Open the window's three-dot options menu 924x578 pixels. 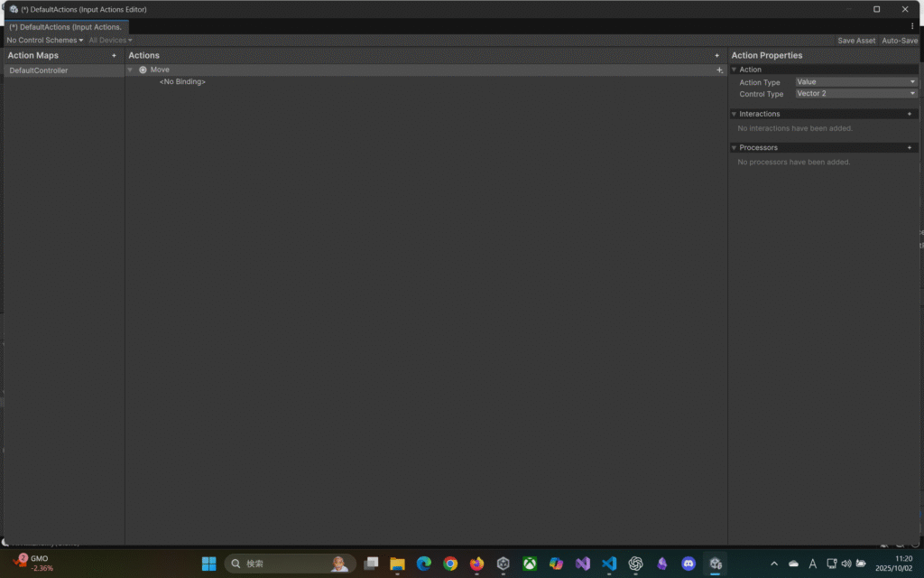(912, 27)
